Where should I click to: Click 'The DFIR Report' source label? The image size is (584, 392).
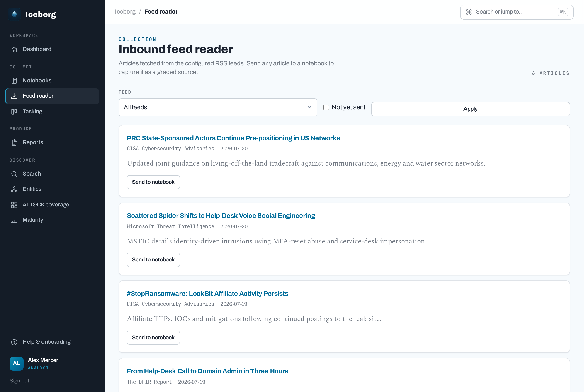[x=149, y=382]
